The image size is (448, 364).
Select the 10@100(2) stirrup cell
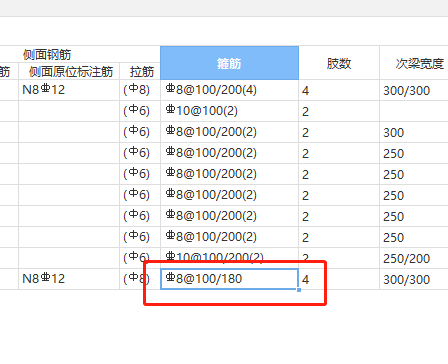(x=229, y=111)
